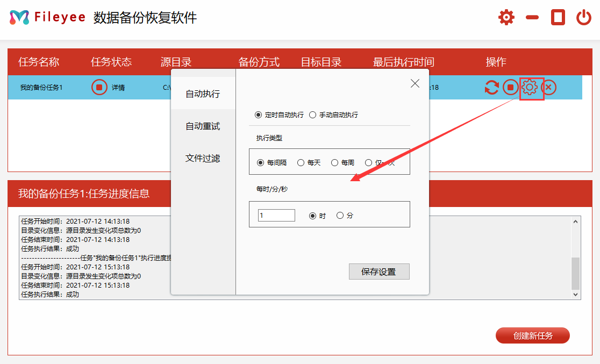Click the 创建新任务 button
Image resolution: width=600 pixels, height=364 pixels.
coord(532,335)
